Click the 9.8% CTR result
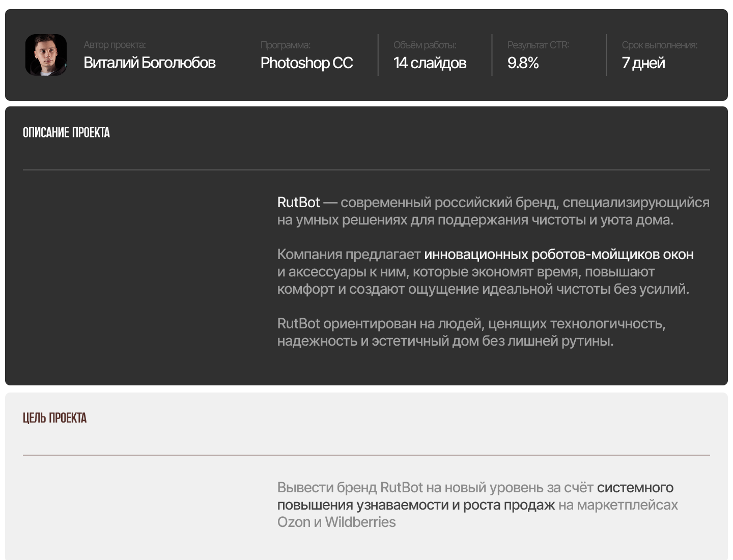Image resolution: width=733 pixels, height=560 pixels. [x=523, y=63]
